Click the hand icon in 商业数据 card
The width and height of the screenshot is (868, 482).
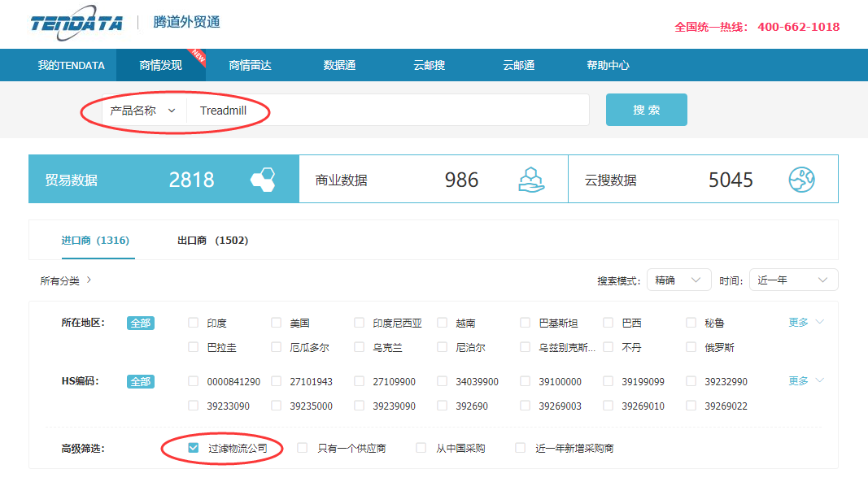531,180
